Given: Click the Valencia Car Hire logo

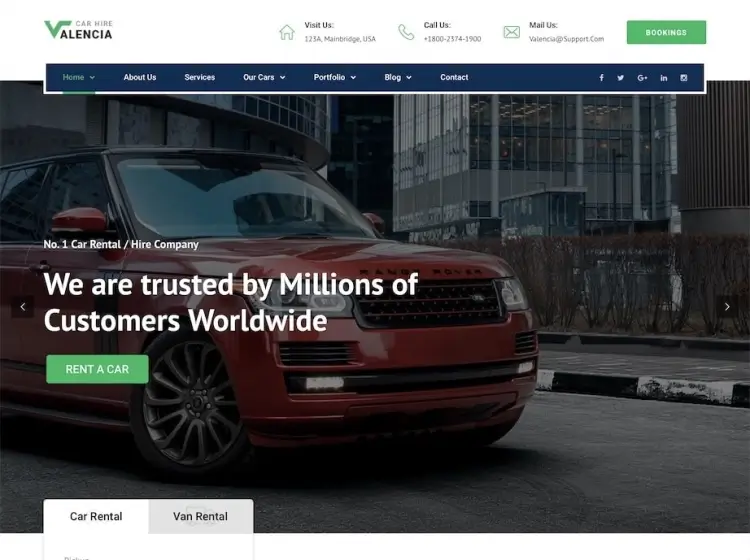Looking at the screenshot, I should (78, 30).
